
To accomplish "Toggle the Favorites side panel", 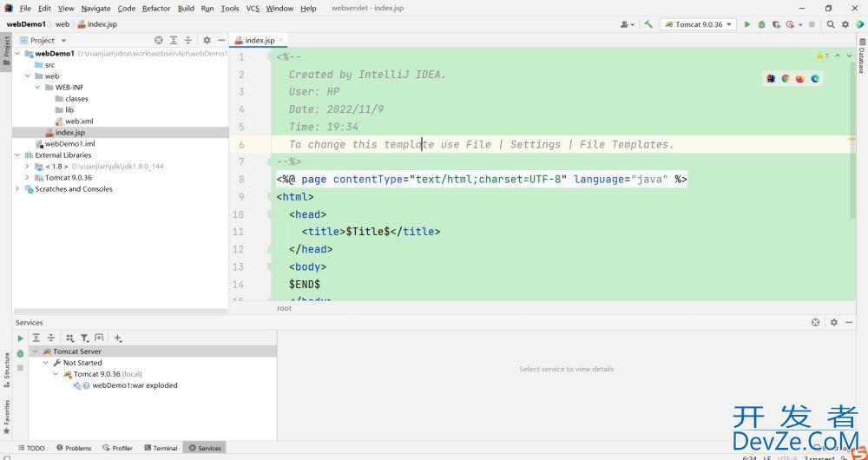I will [x=6, y=417].
